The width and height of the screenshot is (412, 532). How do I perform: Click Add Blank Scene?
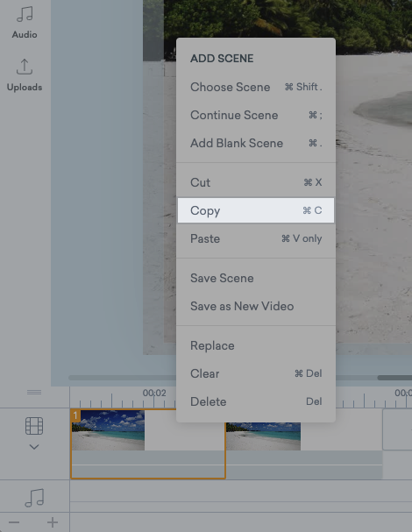tap(256, 143)
